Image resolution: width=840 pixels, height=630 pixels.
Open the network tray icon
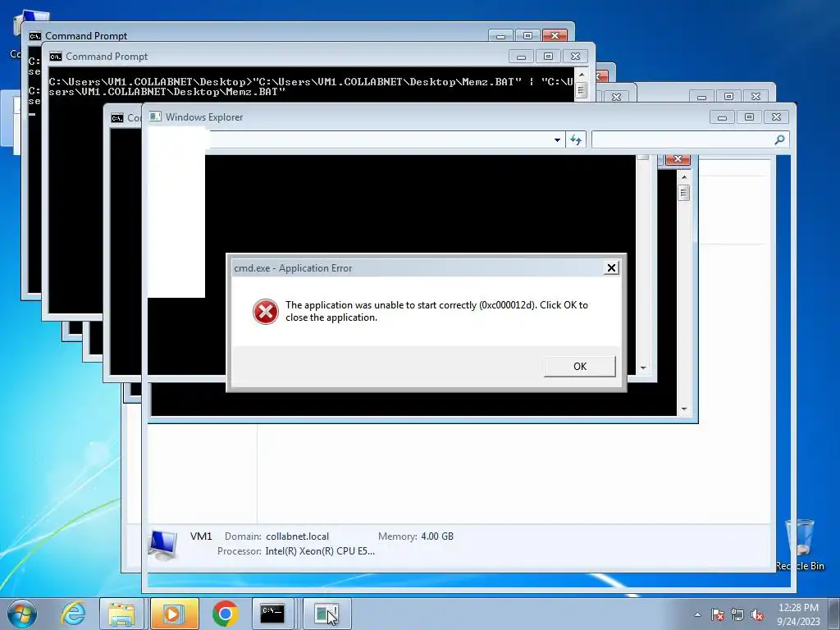(737, 614)
